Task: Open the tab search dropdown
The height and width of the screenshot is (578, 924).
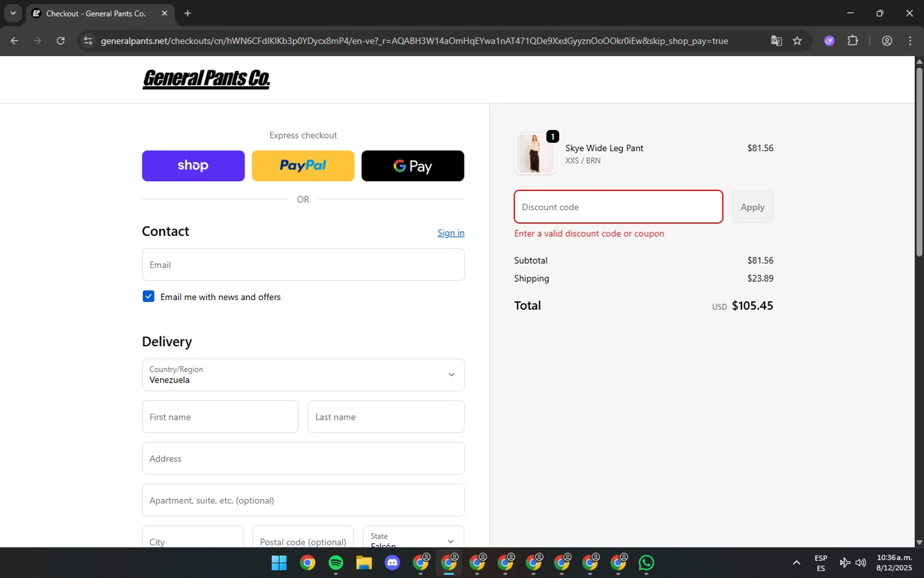Action: [13, 13]
